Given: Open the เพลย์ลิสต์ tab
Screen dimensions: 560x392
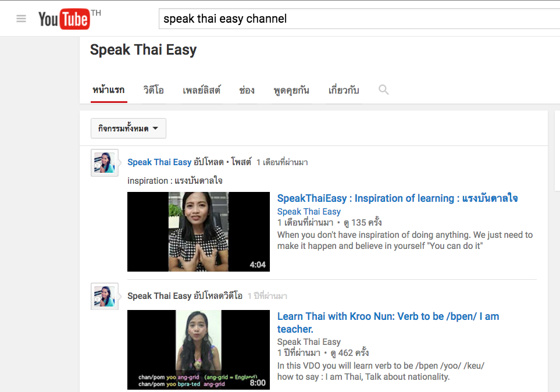Looking at the screenshot, I should point(202,90).
